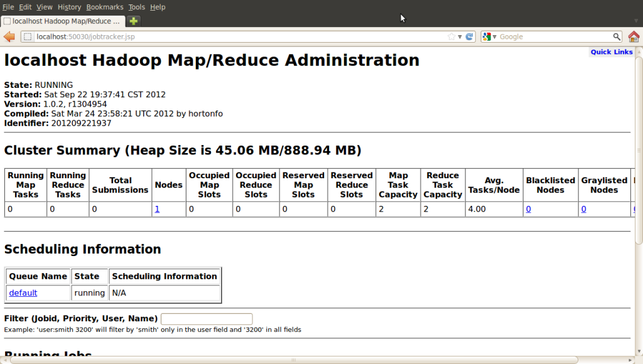Click the Google search engine icon
The height and width of the screenshot is (364, 643).
tap(487, 36)
